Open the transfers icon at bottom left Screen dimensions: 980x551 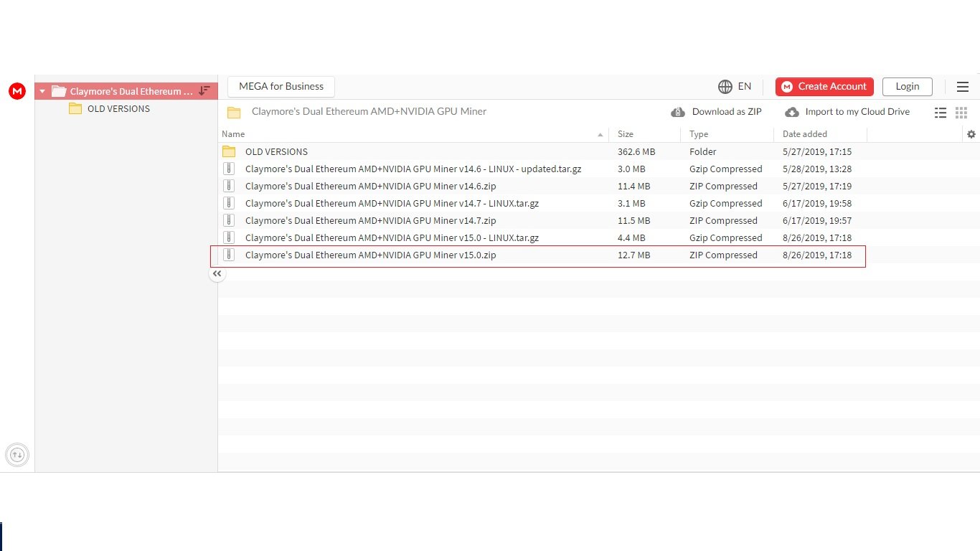17,454
